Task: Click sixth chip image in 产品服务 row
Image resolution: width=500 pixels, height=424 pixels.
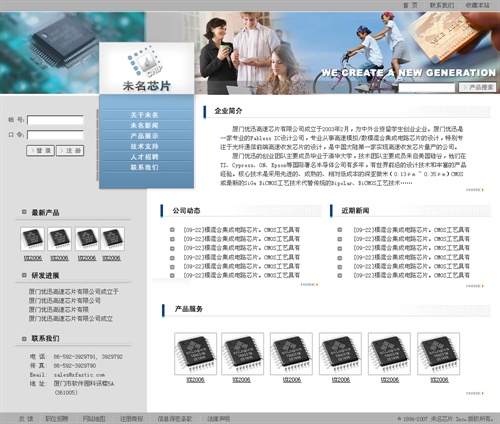Action: [439, 354]
